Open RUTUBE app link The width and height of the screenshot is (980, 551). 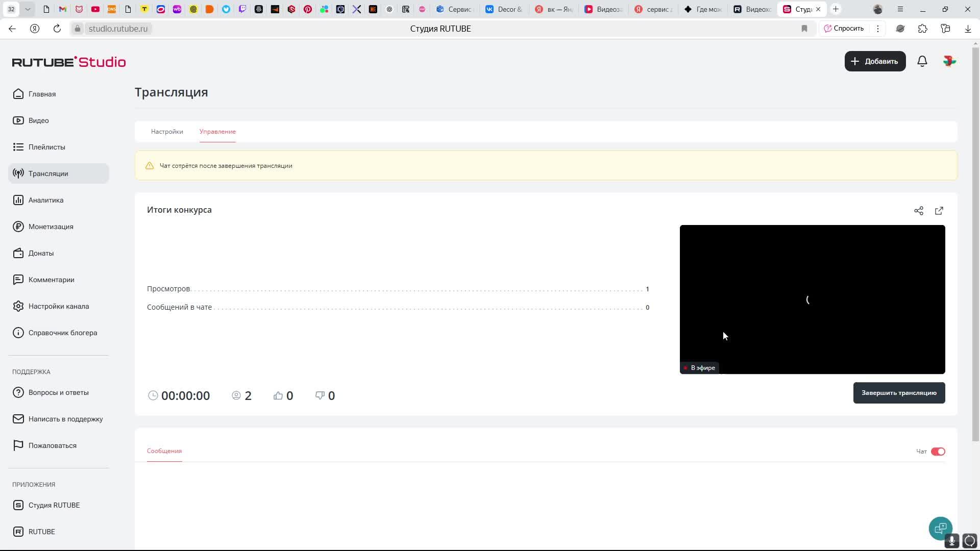[x=58, y=532]
